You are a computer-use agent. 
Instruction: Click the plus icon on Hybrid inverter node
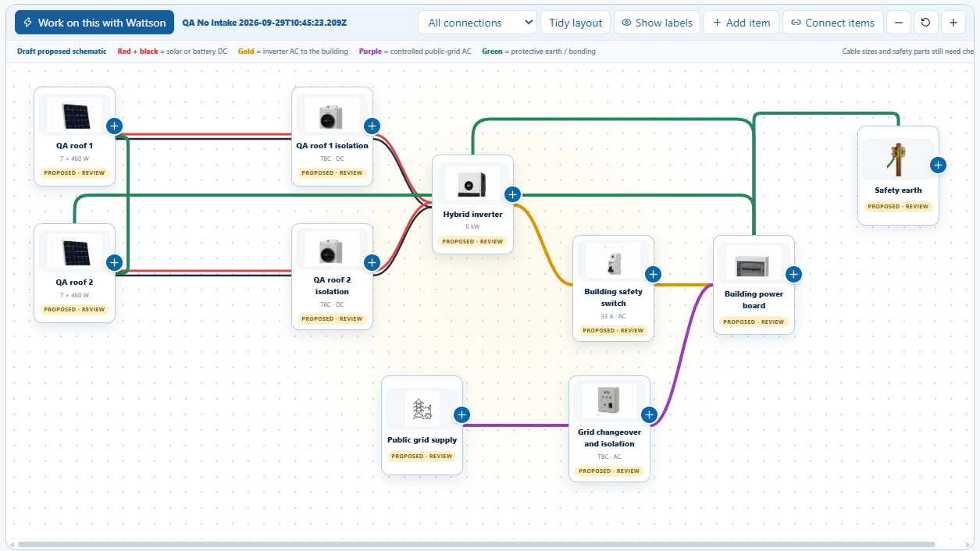click(x=512, y=194)
